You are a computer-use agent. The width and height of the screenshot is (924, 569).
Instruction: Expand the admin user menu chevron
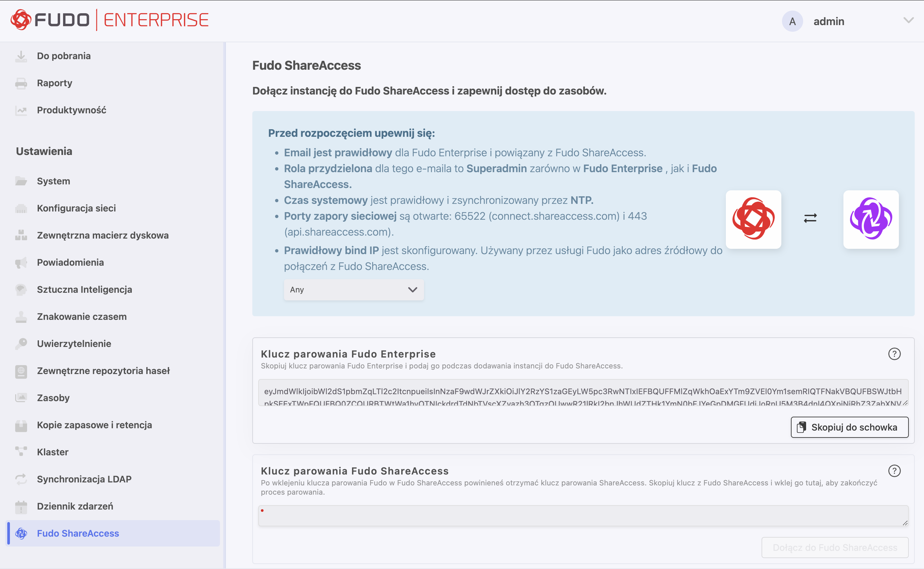click(x=908, y=21)
